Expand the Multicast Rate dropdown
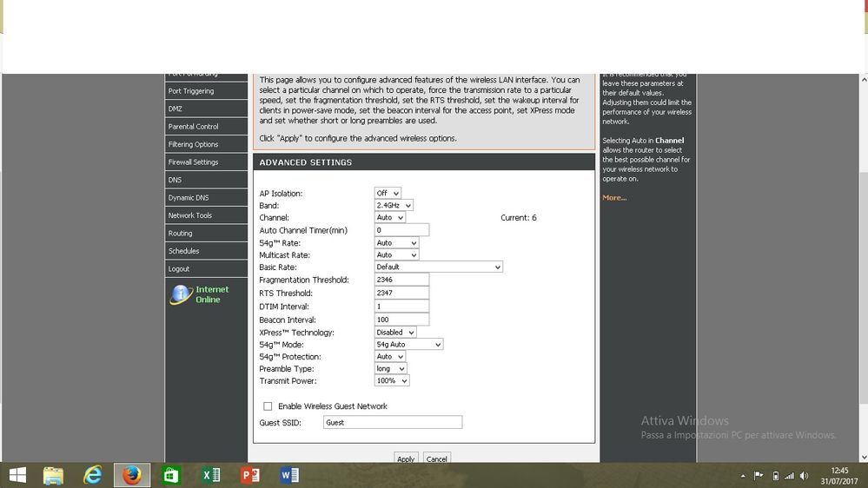The width and height of the screenshot is (868, 488). coord(396,255)
